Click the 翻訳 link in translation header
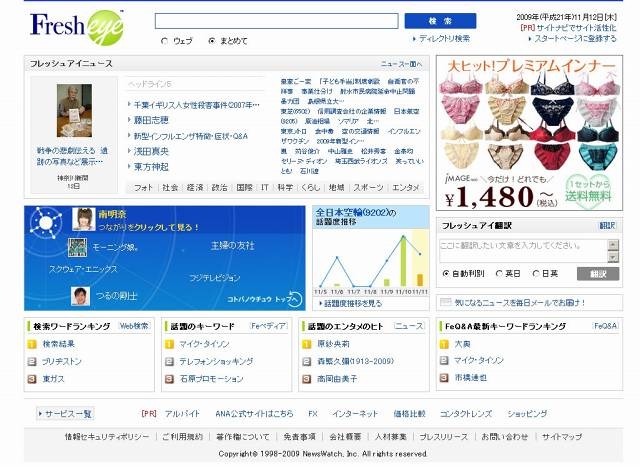The height and width of the screenshot is (467, 640). pos(607,226)
